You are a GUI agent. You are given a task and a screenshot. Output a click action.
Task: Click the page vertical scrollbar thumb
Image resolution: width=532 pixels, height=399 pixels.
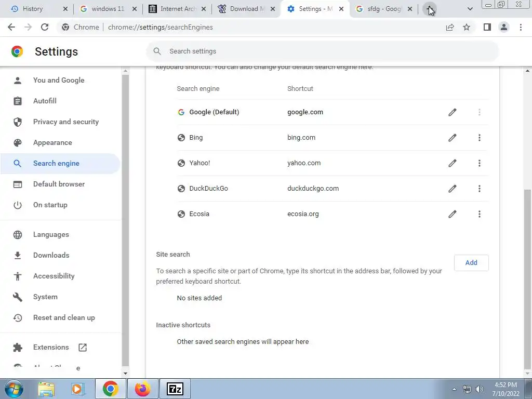[528, 279]
